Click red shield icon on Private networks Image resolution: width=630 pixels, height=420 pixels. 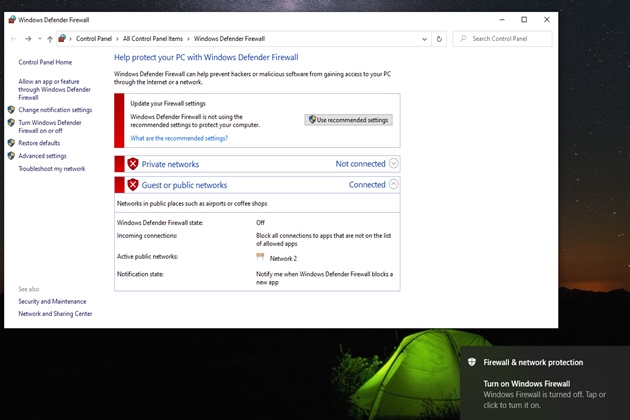click(133, 164)
